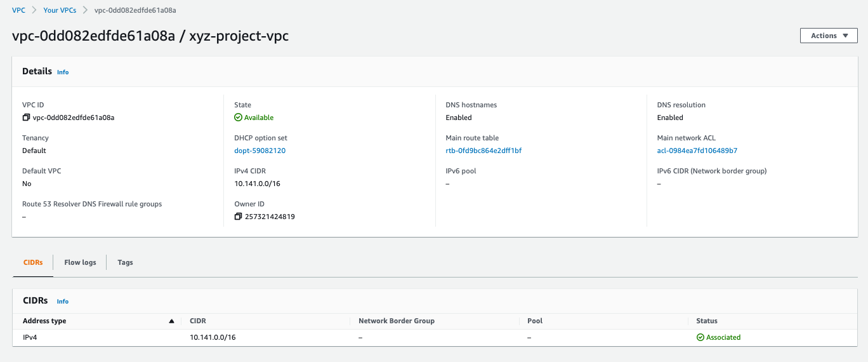The height and width of the screenshot is (362, 868).
Task: Open main route table rtb-0fd9bc864e2dff1bf
Action: pyautogui.click(x=483, y=151)
